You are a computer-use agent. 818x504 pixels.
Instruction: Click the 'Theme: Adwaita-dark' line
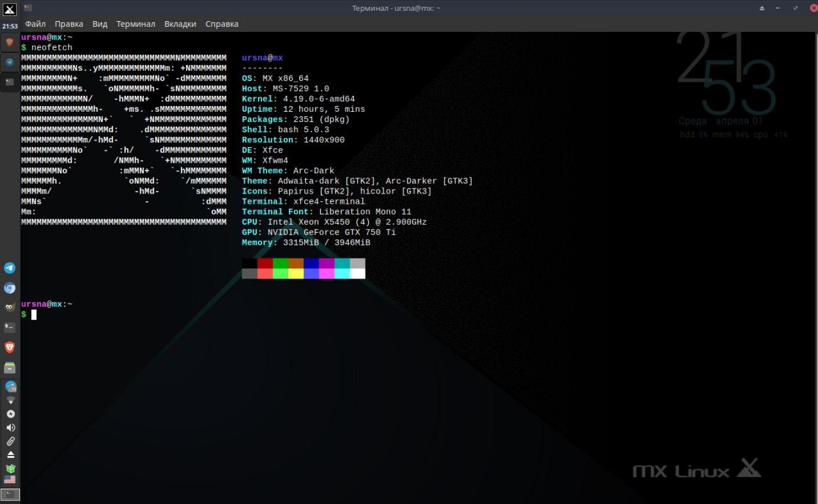(x=358, y=180)
